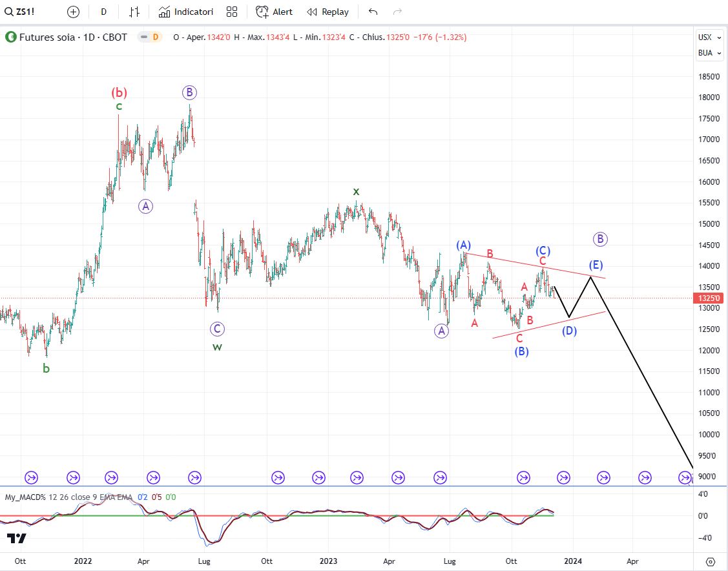Screen dimensions: 728x571
Task: Start bar Replay mode
Action: pyautogui.click(x=328, y=12)
